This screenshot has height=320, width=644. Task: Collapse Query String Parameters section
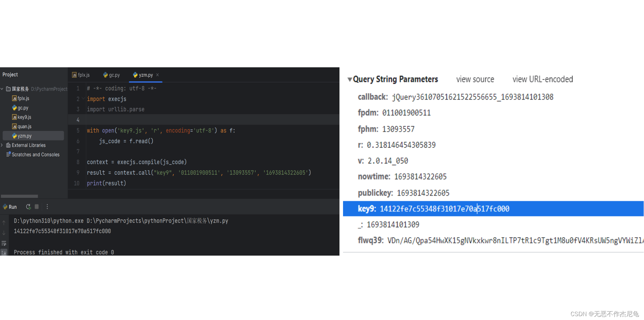350,80
